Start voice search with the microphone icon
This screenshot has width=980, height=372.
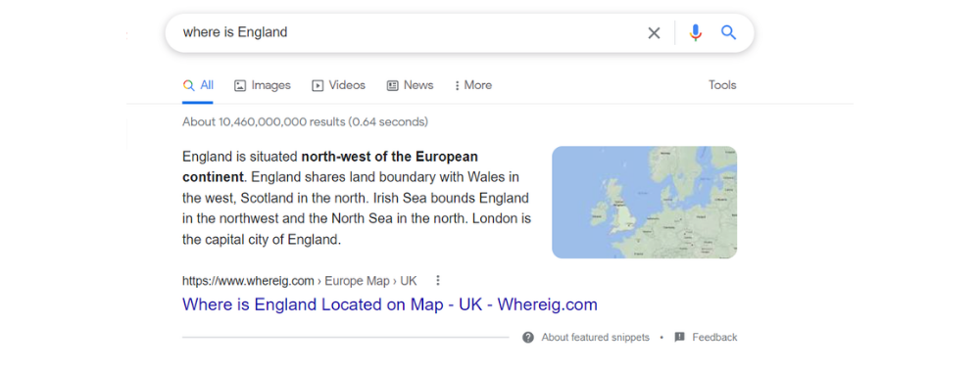coord(696,32)
